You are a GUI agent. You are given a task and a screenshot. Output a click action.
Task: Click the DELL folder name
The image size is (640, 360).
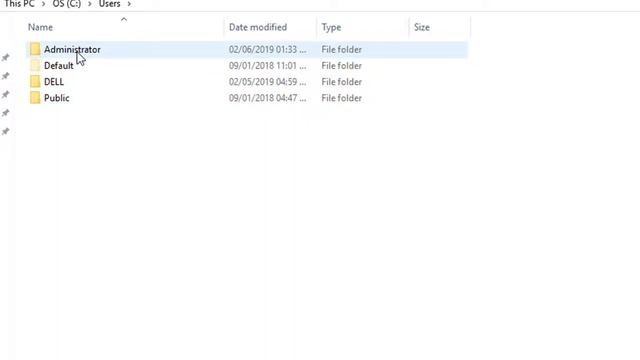click(x=54, y=82)
